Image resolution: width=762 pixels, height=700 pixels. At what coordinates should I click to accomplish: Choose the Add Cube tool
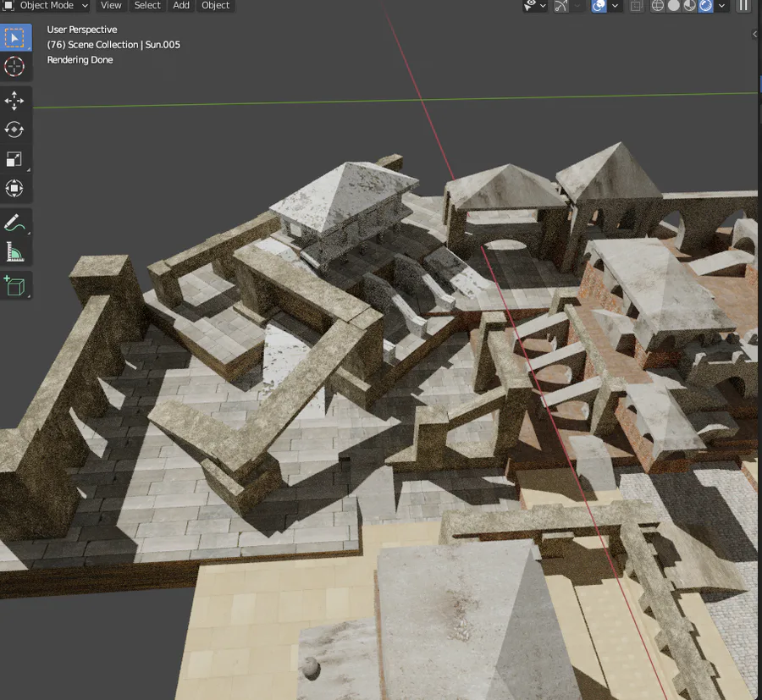pos(14,285)
